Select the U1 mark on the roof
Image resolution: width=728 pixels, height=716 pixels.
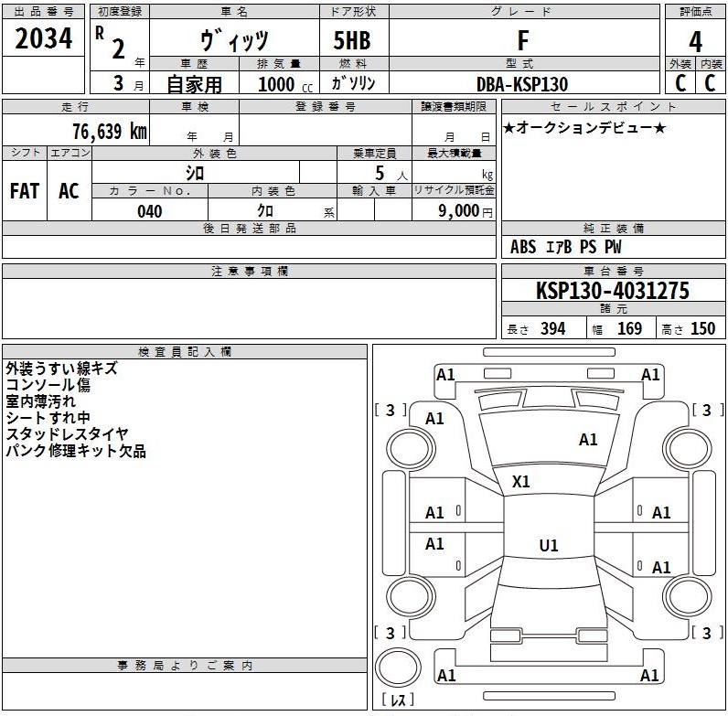(x=549, y=546)
